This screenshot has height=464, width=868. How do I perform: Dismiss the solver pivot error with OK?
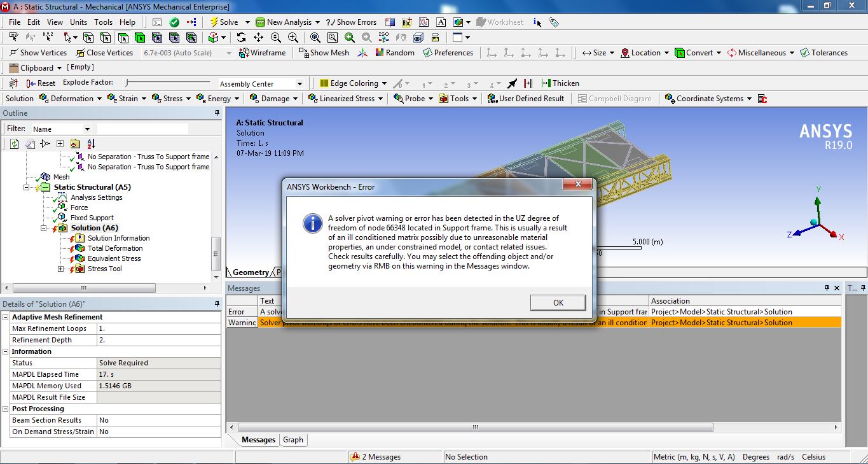pos(558,302)
